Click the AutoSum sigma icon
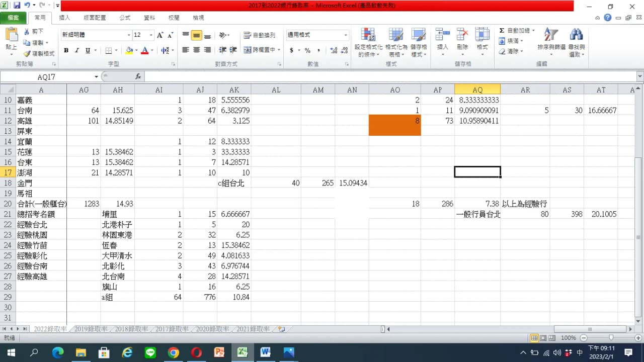 [502, 31]
